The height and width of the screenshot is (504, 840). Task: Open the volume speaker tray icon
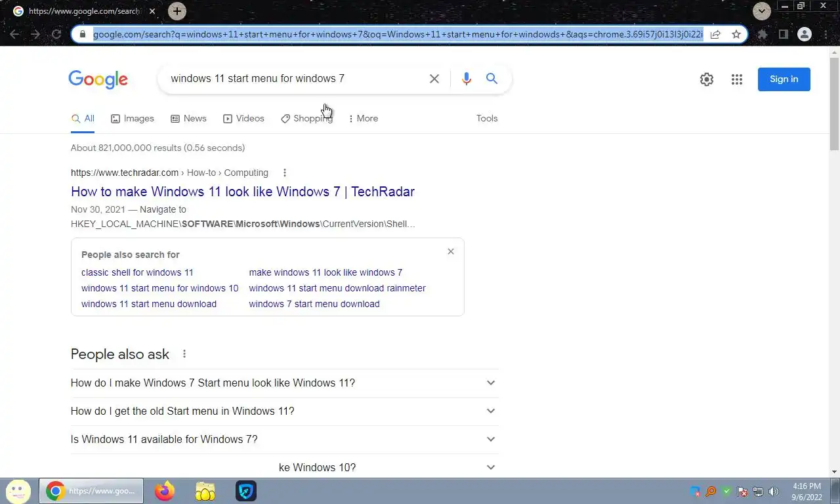click(774, 492)
